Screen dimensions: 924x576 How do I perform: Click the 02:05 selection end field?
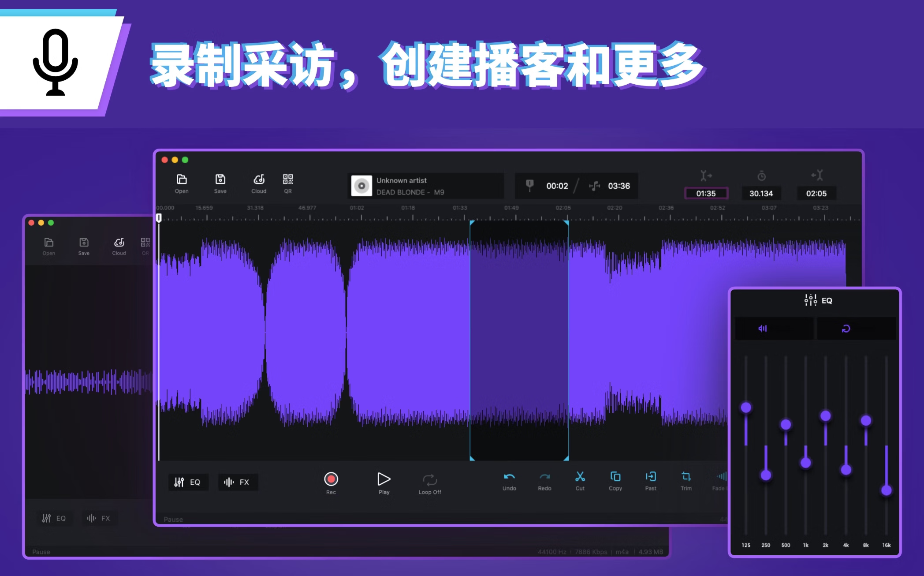coord(816,194)
